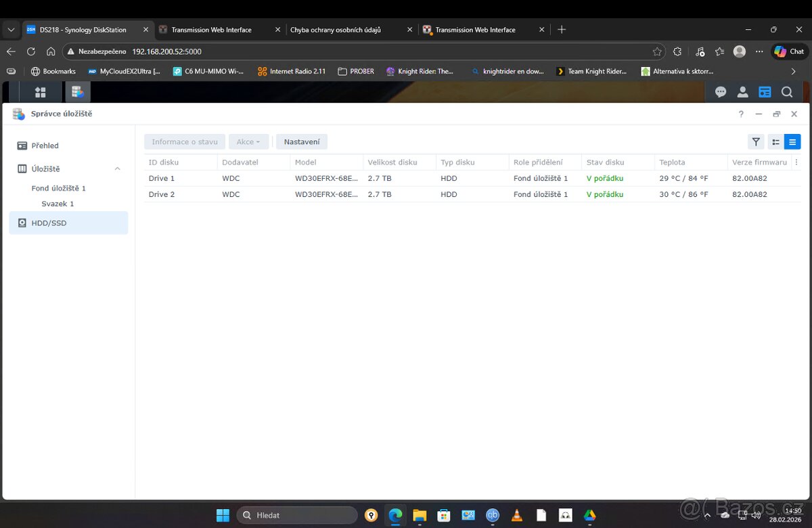Open the Windows Start menu
Image resolution: width=812 pixels, height=528 pixels.
pyautogui.click(x=223, y=515)
